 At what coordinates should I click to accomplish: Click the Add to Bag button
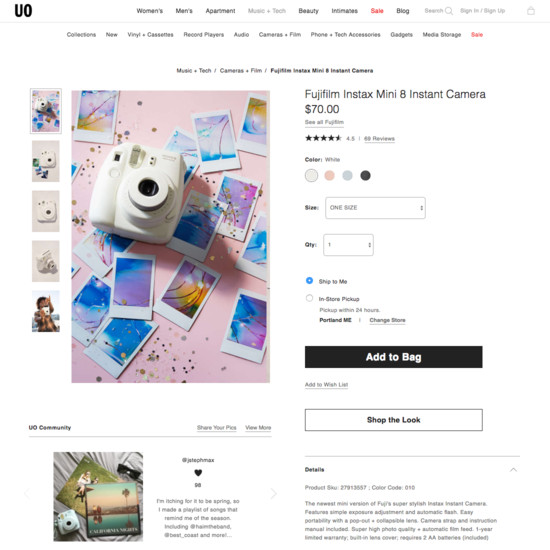[393, 357]
